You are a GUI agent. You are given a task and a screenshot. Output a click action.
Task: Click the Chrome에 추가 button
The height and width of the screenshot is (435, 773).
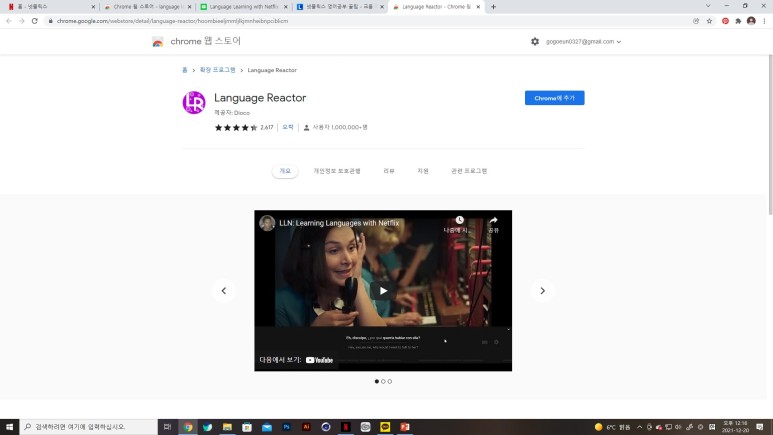coord(555,98)
